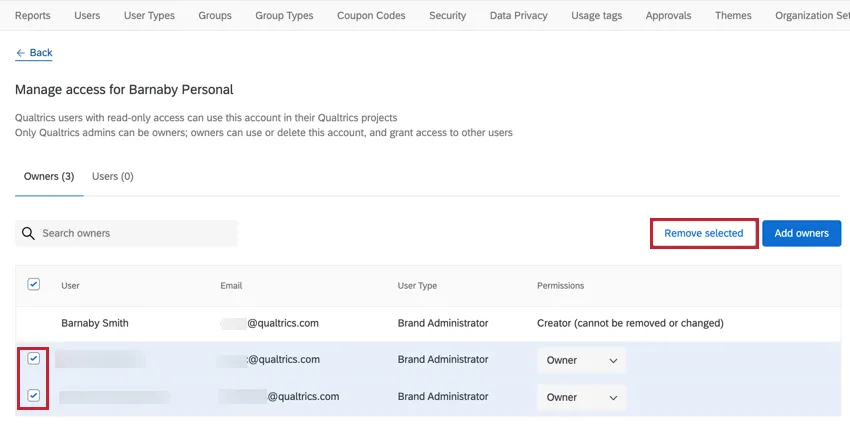850x425 pixels.
Task: Select the Themes menu item
Action: pos(733,15)
